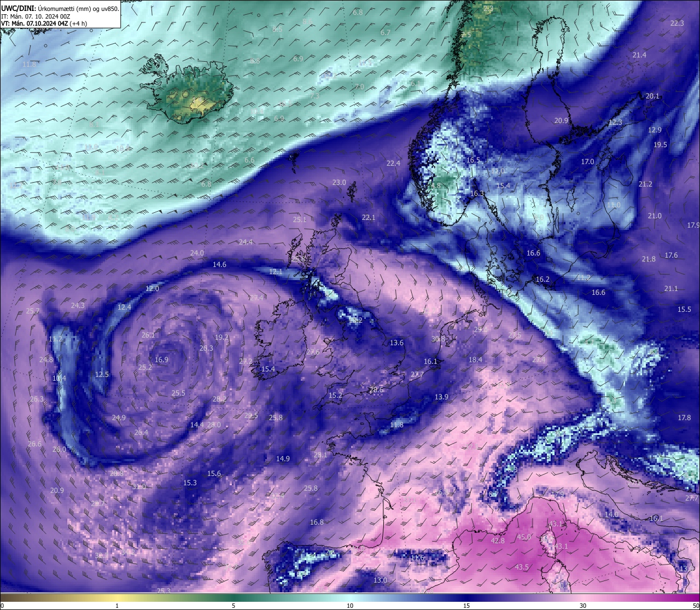Click the value 24.4 on map
Screen dimensions: 700x610
(x=246, y=242)
